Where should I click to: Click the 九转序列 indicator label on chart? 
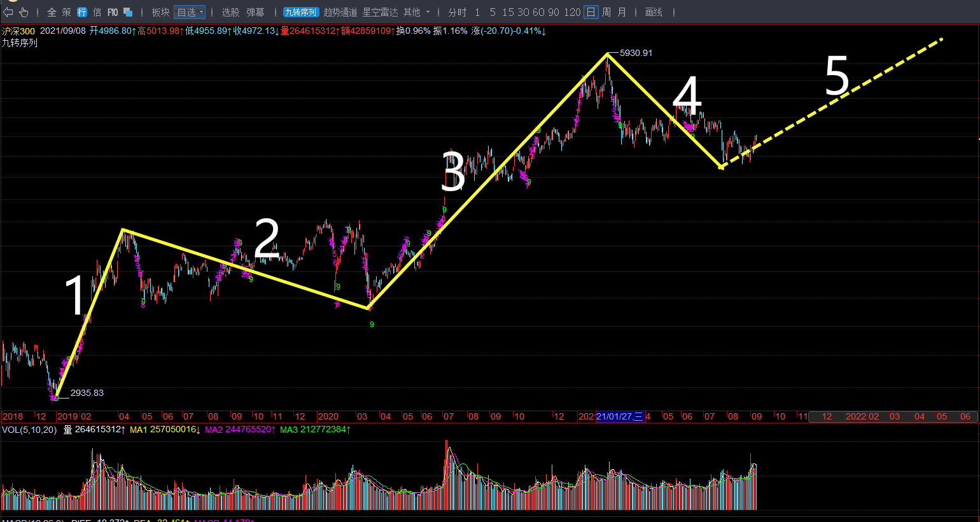[x=20, y=43]
